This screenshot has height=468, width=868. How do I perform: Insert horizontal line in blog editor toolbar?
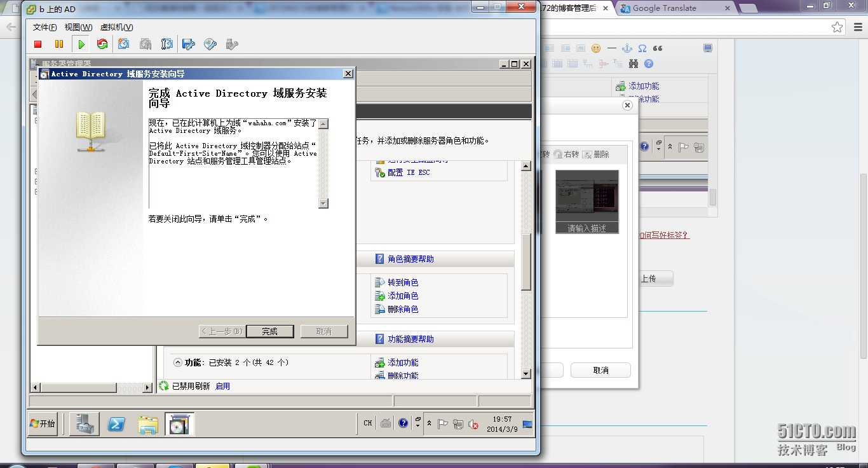tap(611, 48)
